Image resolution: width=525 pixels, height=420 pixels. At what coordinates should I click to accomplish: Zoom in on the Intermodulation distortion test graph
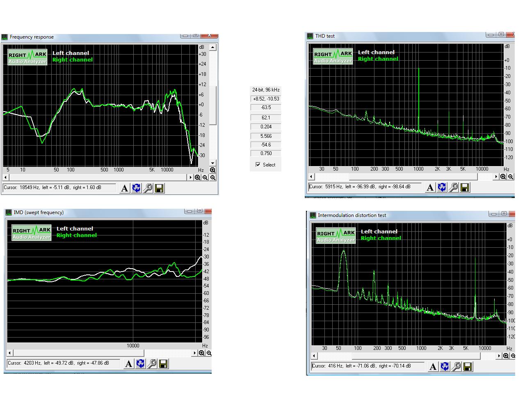(x=506, y=356)
